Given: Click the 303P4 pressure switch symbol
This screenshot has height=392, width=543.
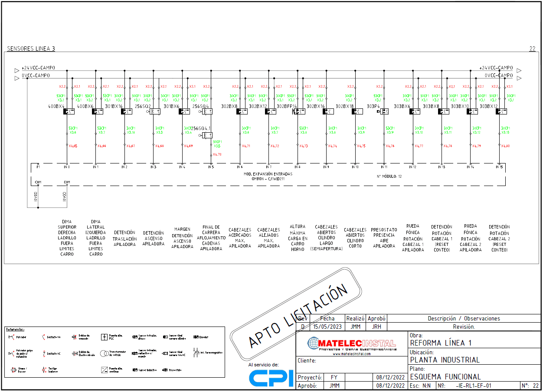Looking at the screenshot, I should tap(383, 111).
